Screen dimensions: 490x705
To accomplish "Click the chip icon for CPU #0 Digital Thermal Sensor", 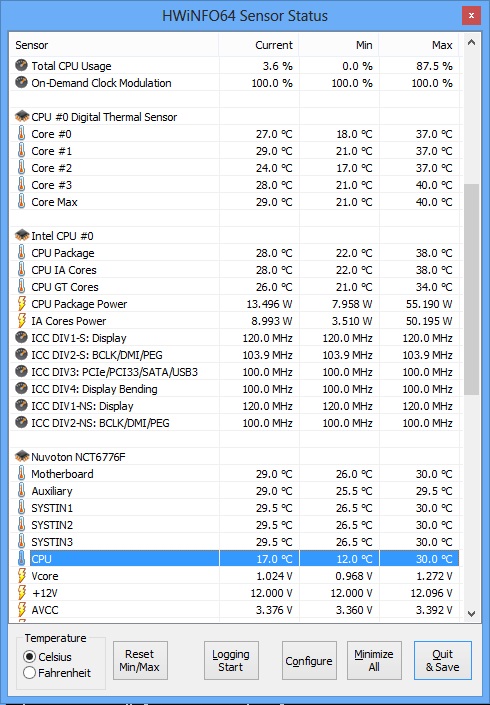I will tap(22, 117).
